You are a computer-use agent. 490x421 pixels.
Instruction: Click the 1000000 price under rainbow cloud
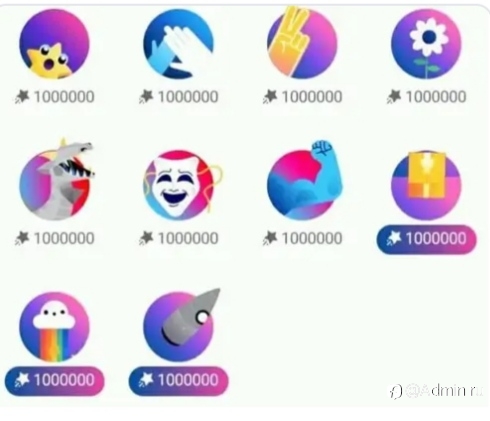[54, 380]
